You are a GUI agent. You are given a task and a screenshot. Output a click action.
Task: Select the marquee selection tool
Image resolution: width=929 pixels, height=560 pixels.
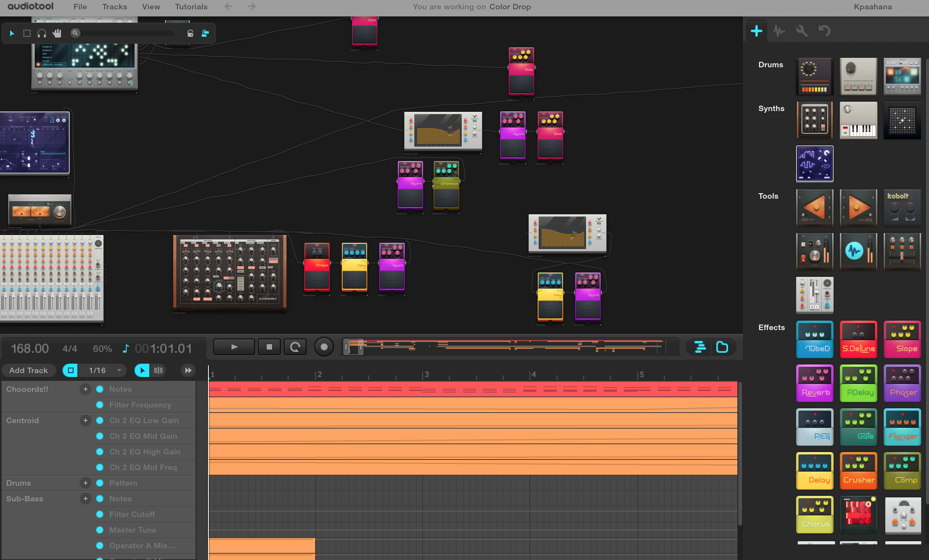coord(27,34)
